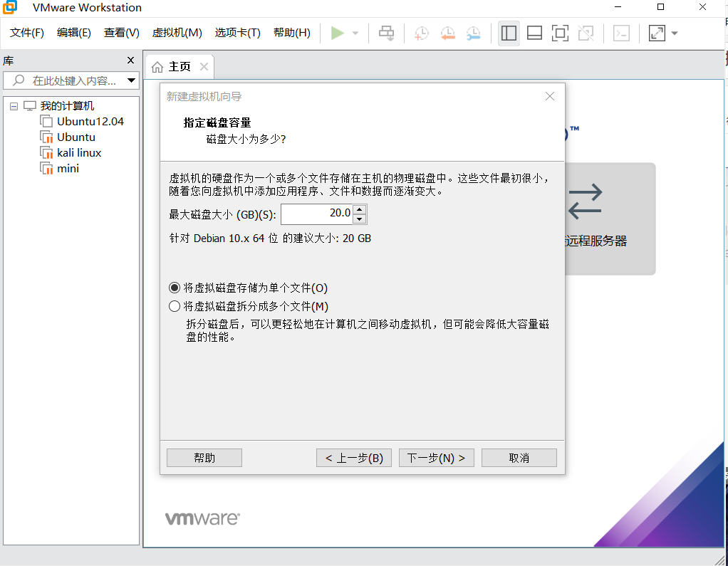Screen dimensions: 728x566
Task: Click the mini VM icon
Action: 46,169
